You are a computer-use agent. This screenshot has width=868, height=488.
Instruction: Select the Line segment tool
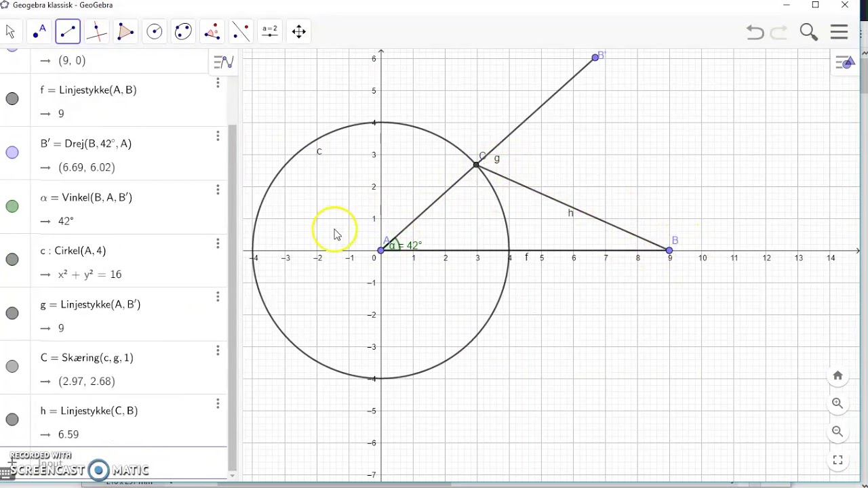(x=68, y=31)
